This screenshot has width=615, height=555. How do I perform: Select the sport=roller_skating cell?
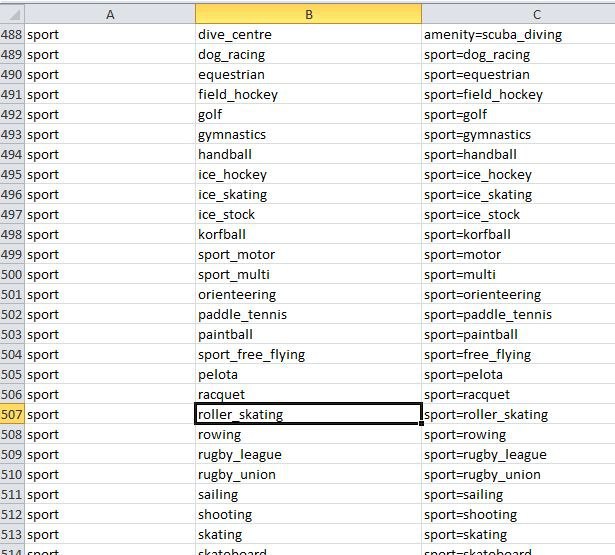click(519, 414)
